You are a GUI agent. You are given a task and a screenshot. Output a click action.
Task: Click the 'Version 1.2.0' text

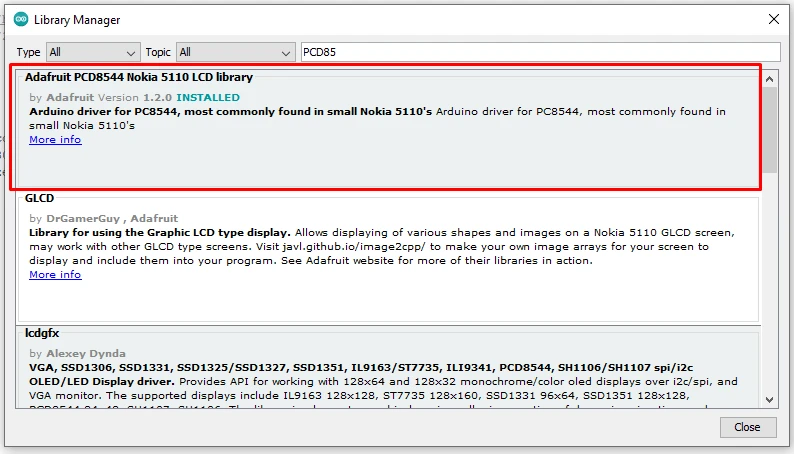[135, 97]
